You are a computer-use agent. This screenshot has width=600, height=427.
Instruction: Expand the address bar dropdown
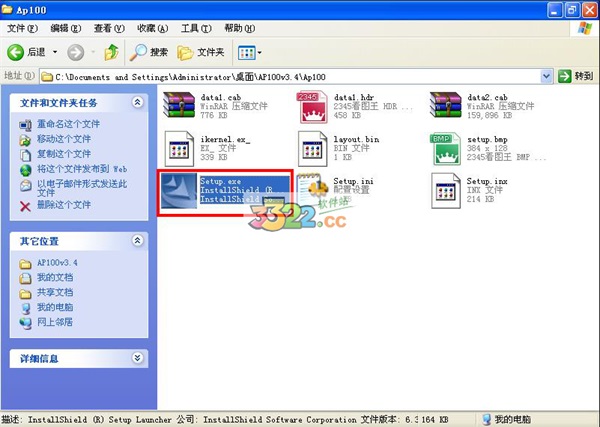[x=547, y=77]
